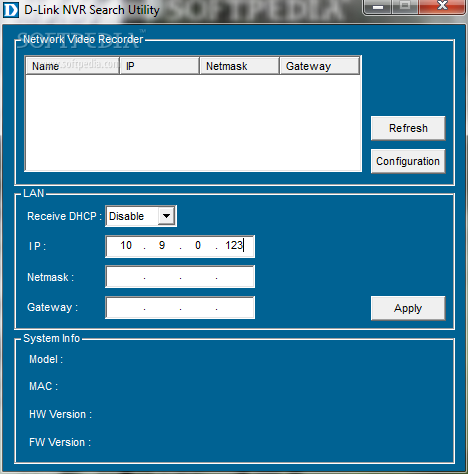Click the third IP octet showing 0
Screen dimensions: 468x474
(198, 246)
